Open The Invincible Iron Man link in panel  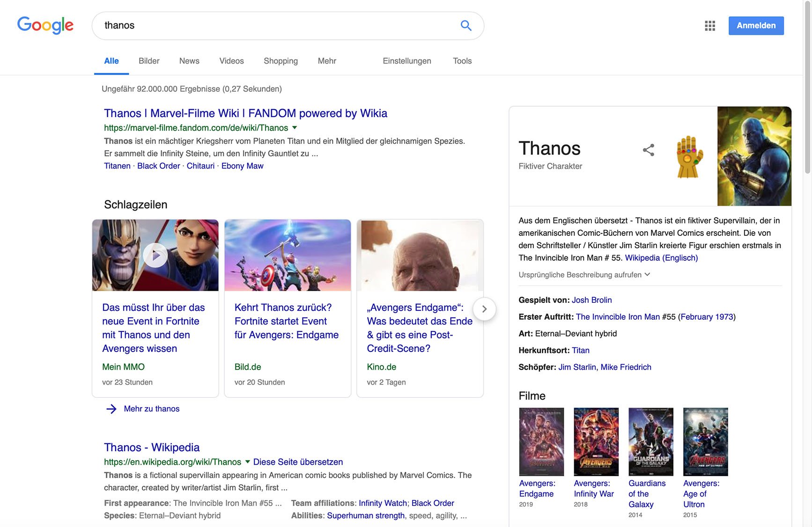(618, 317)
